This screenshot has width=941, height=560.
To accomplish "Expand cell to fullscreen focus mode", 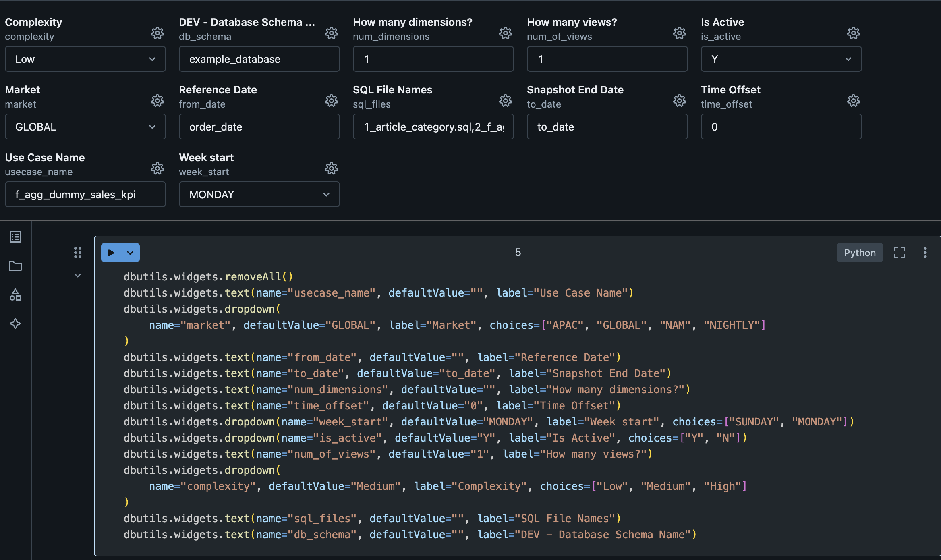I will (899, 253).
